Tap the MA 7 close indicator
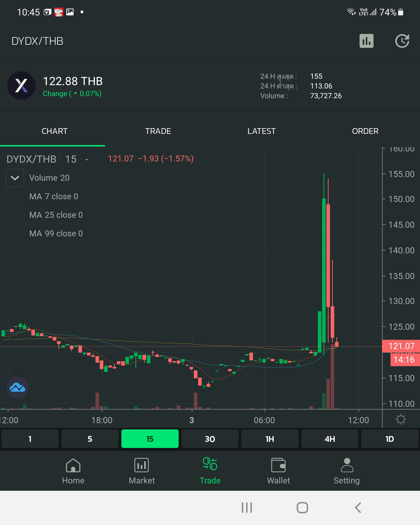This screenshot has width=420, height=525. (54, 196)
